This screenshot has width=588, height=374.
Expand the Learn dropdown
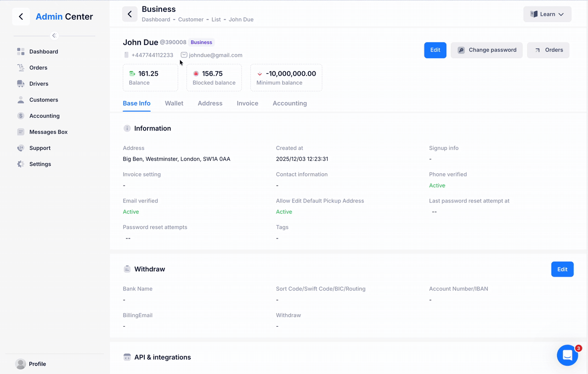point(547,14)
